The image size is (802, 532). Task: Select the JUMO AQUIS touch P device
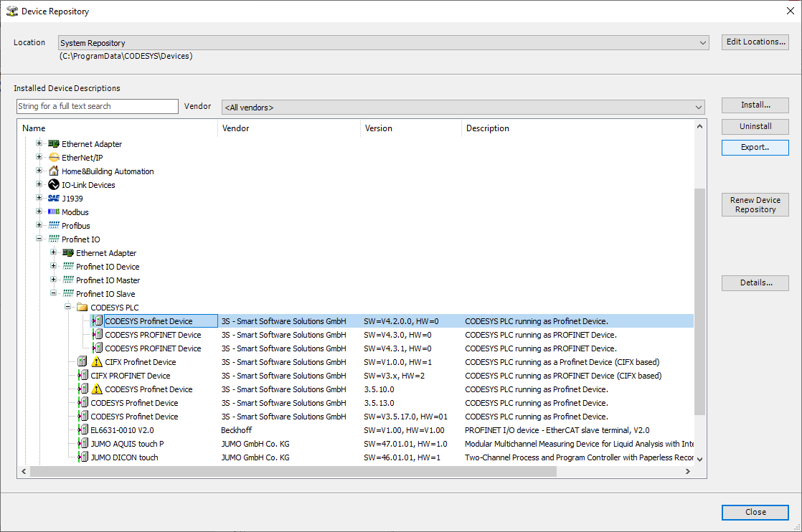(x=127, y=444)
